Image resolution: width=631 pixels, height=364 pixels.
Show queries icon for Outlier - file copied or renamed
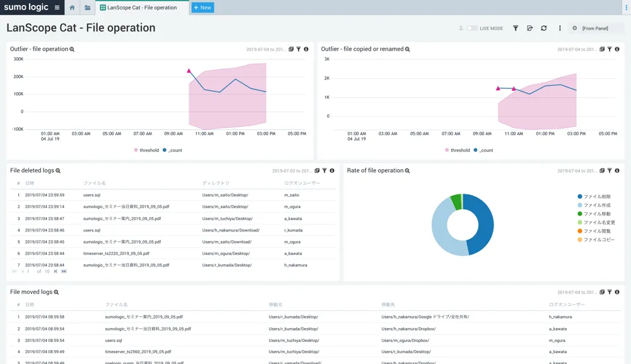602,49
